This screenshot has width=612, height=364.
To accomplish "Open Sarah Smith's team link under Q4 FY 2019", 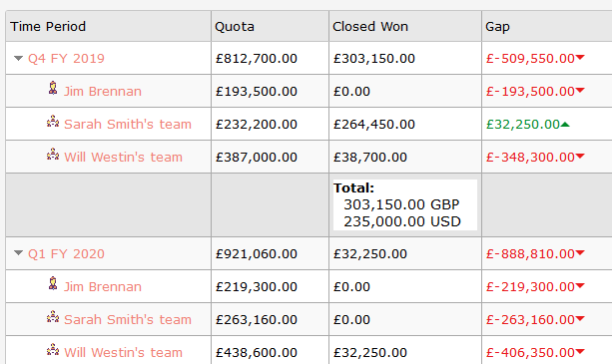I will (x=128, y=125).
